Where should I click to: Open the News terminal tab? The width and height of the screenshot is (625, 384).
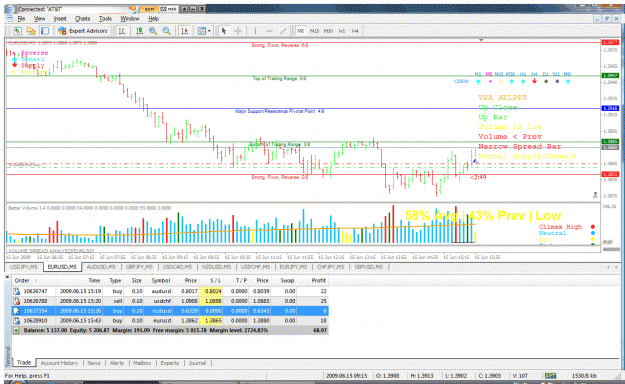pyautogui.click(x=94, y=363)
